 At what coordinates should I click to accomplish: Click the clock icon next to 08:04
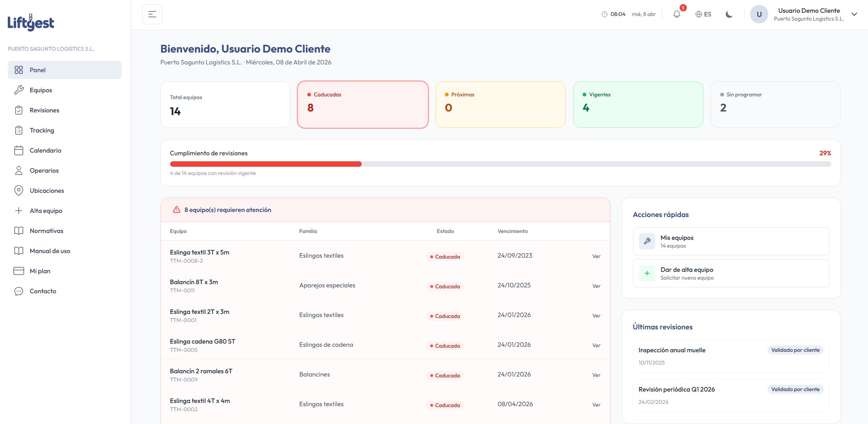(x=605, y=14)
